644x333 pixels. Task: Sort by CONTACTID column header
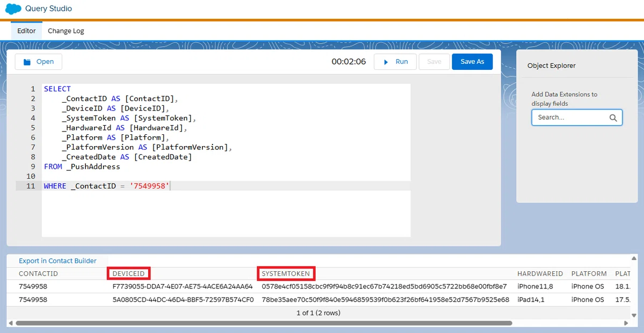(x=38, y=273)
